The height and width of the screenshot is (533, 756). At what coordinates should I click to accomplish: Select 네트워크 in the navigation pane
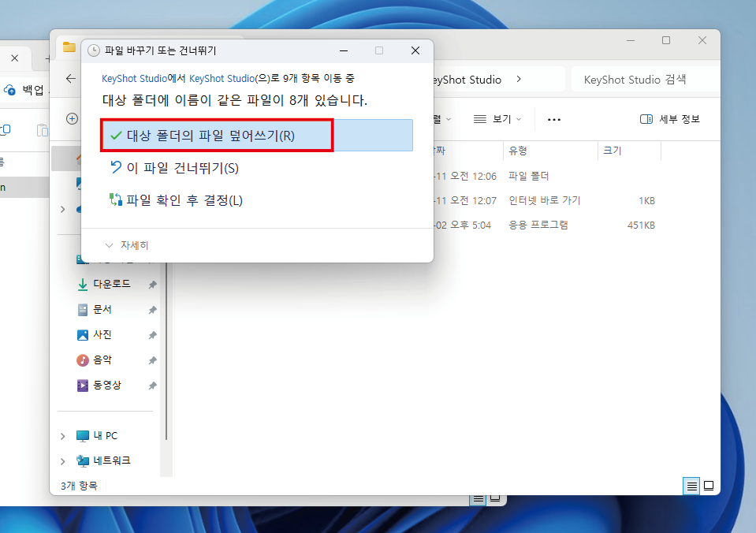click(112, 461)
